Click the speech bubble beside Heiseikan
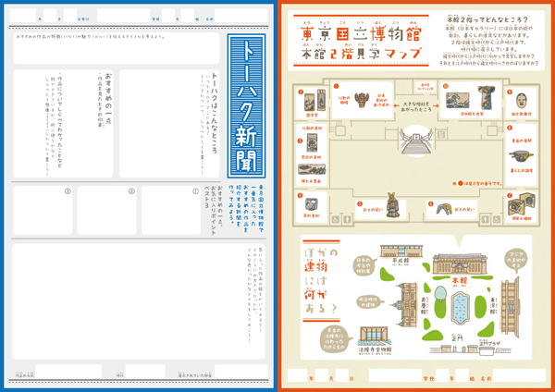 click(x=364, y=265)
